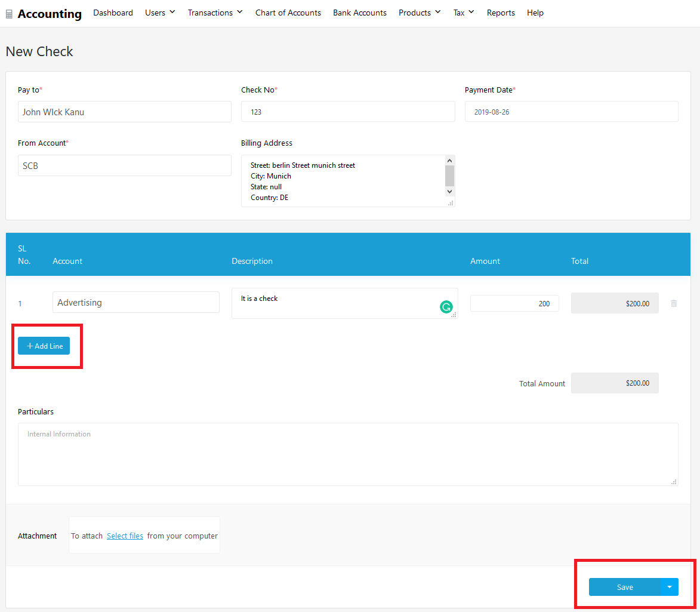The height and width of the screenshot is (612, 700).
Task: Expand the Save button dropdown arrow
Action: click(670, 587)
